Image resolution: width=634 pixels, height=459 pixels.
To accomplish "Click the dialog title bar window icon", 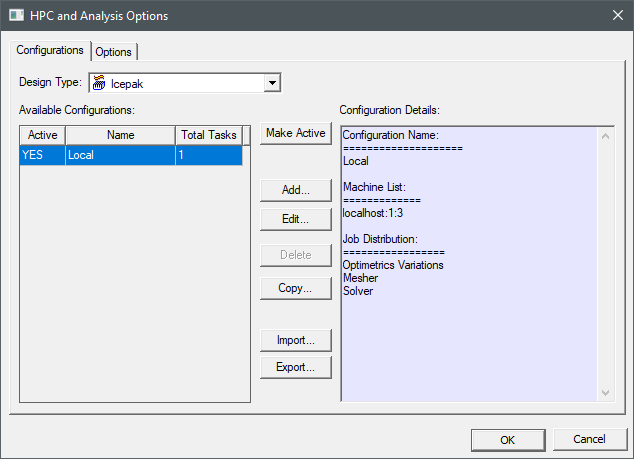I will [16, 16].
